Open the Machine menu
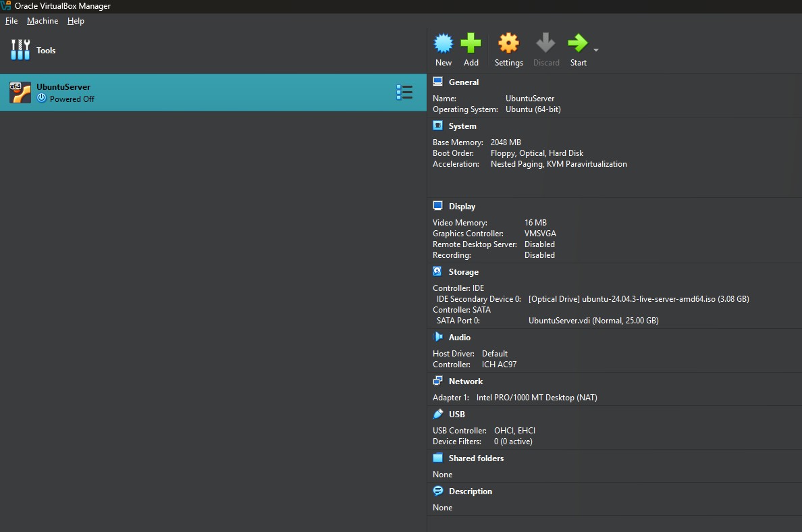 click(43, 21)
